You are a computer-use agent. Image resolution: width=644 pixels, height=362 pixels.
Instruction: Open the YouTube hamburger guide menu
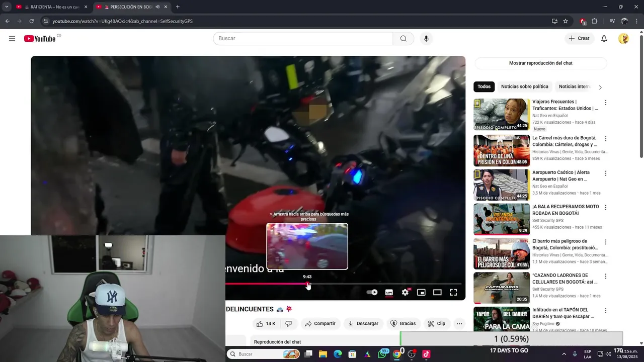(x=12, y=39)
